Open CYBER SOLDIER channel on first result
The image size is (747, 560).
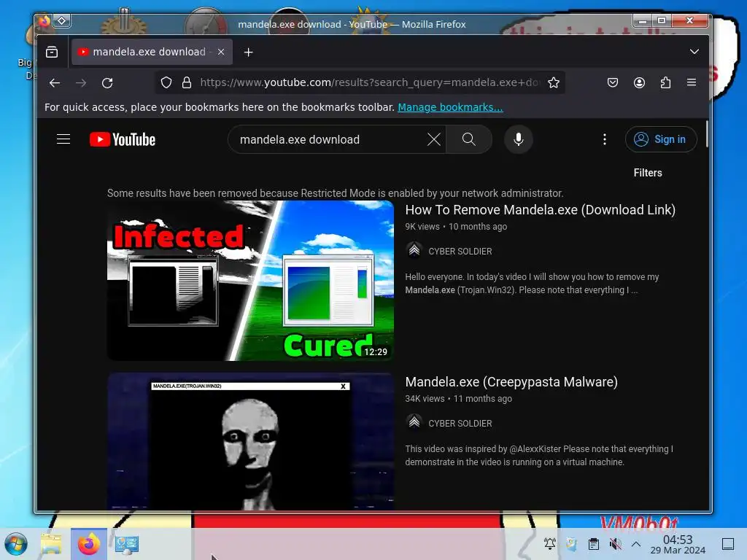pos(460,251)
